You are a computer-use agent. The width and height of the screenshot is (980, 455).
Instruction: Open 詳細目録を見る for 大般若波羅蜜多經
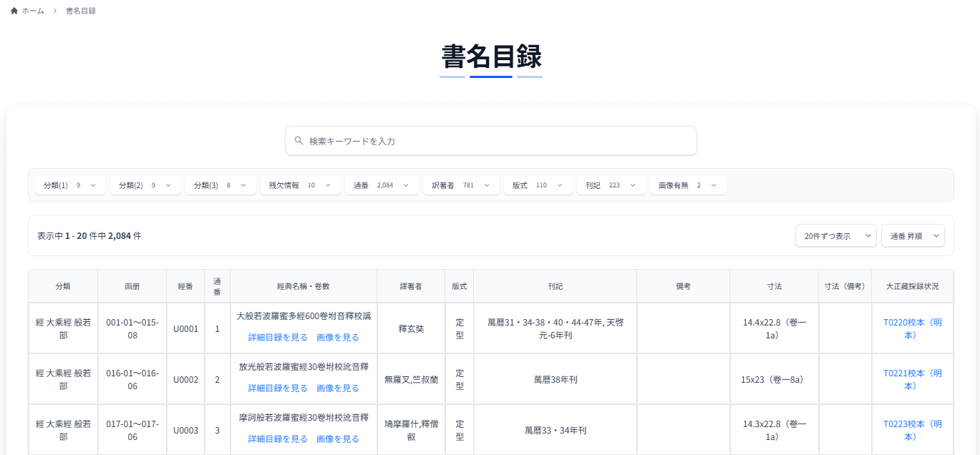pos(278,337)
